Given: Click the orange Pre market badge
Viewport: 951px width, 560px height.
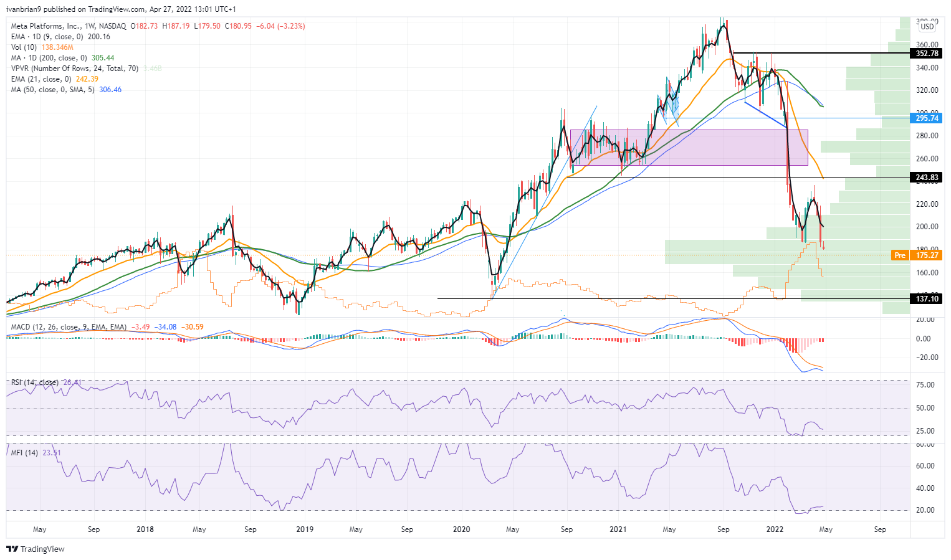Looking at the screenshot, I should click(900, 255).
